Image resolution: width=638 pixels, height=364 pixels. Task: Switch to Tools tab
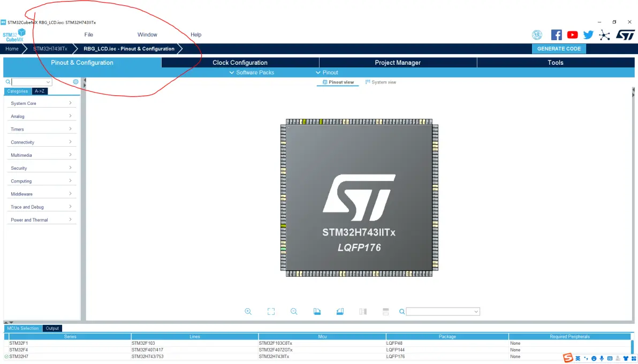pos(556,63)
